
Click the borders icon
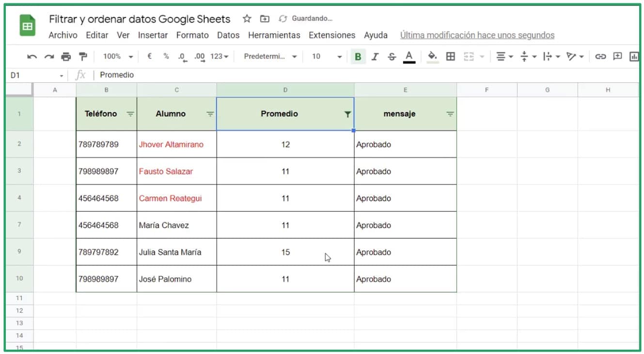tap(450, 56)
